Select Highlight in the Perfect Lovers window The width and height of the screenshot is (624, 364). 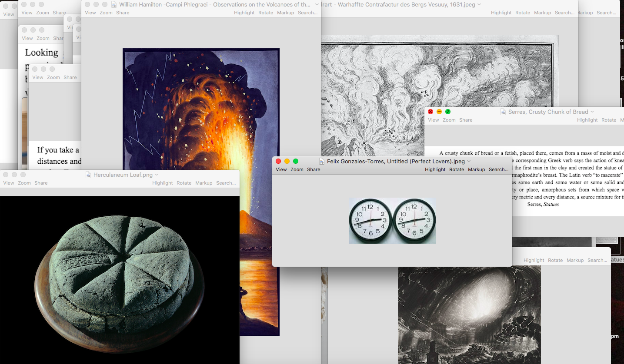click(x=435, y=169)
